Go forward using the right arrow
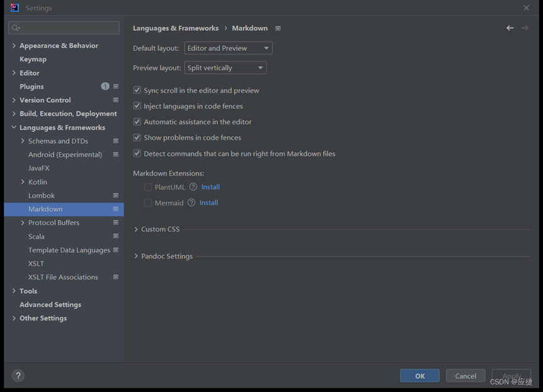 point(525,28)
